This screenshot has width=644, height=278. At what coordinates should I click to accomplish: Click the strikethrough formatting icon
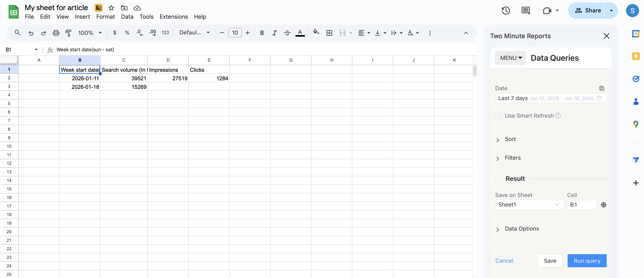click(x=287, y=33)
